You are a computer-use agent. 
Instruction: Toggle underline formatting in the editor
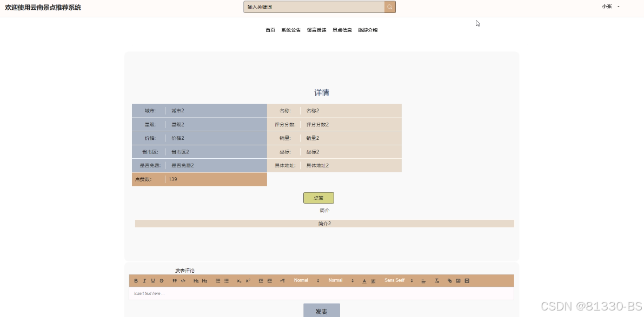point(153,281)
